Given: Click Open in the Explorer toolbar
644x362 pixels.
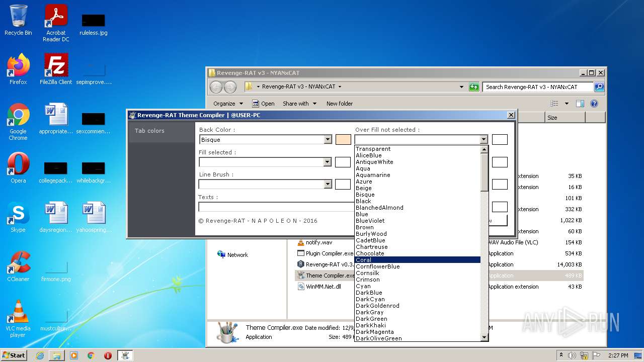Looking at the screenshot, I should 263,104.
